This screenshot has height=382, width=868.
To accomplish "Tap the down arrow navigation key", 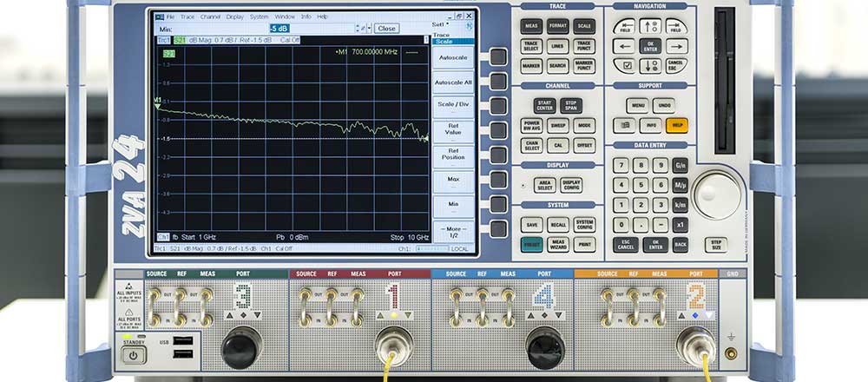I will [x=650, y=66].
